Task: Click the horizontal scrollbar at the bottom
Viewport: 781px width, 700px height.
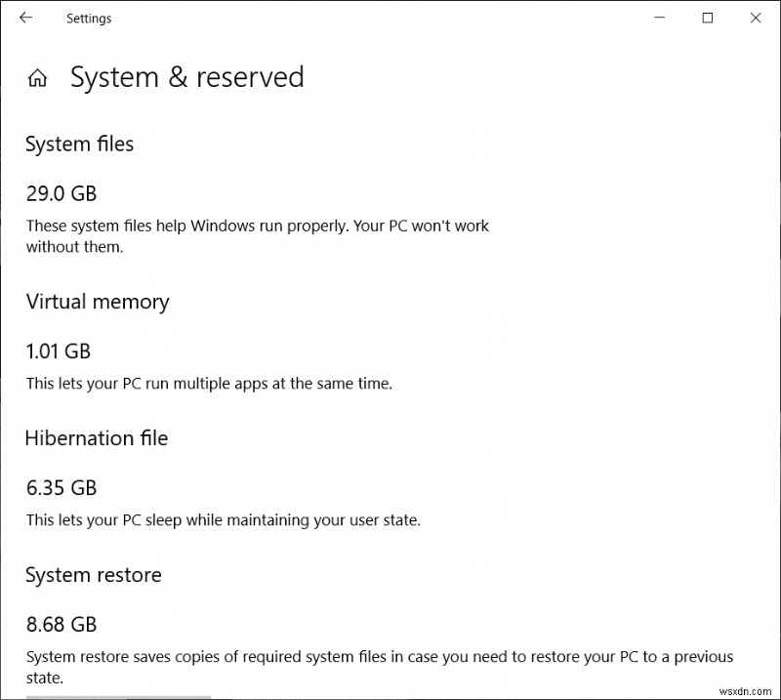Action: [117, 697]
